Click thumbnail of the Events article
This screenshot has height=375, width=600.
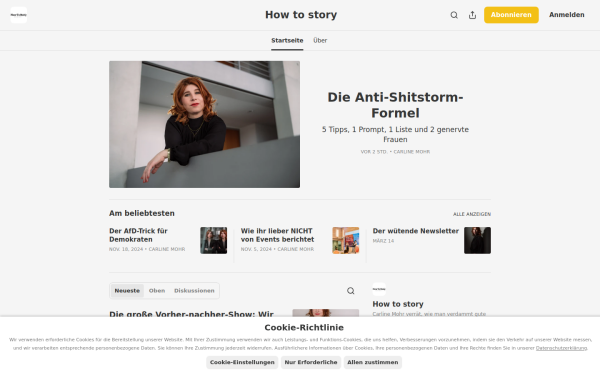tap(346, 240)
